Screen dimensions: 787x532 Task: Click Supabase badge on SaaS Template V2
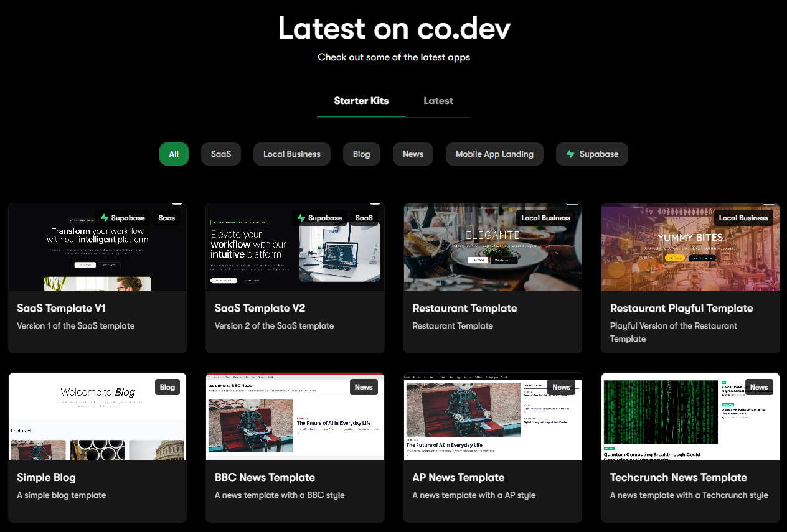click(319, 218)
